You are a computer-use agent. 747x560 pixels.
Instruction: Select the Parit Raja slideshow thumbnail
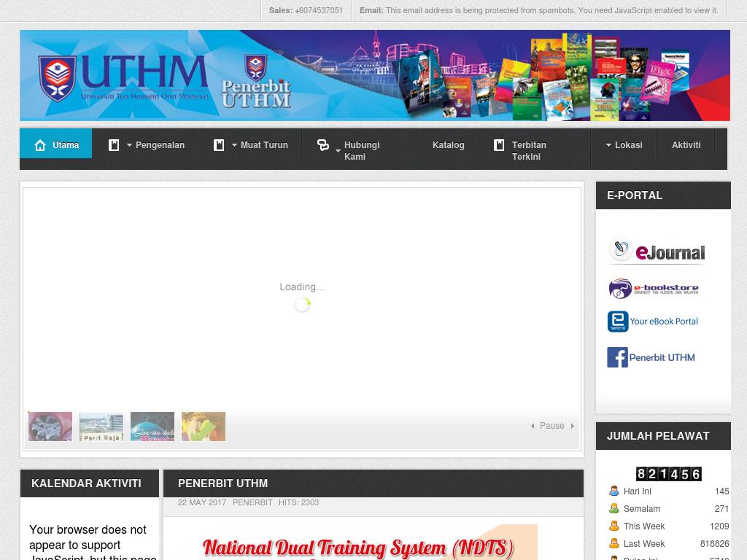click(101, 427)
